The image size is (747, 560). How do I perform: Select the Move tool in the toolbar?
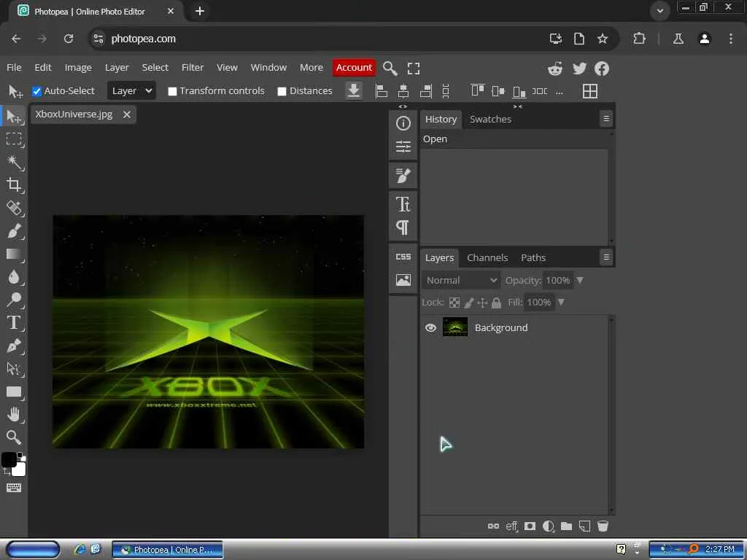click(14, 116)
